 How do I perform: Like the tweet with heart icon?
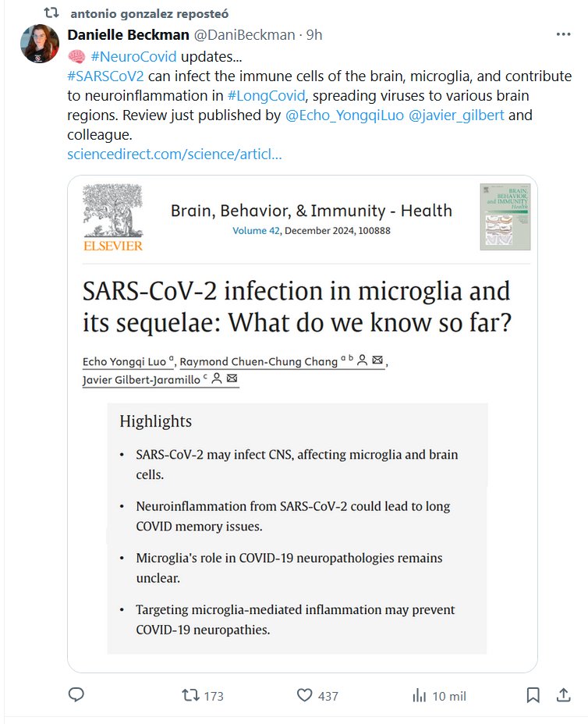[305, 694]
